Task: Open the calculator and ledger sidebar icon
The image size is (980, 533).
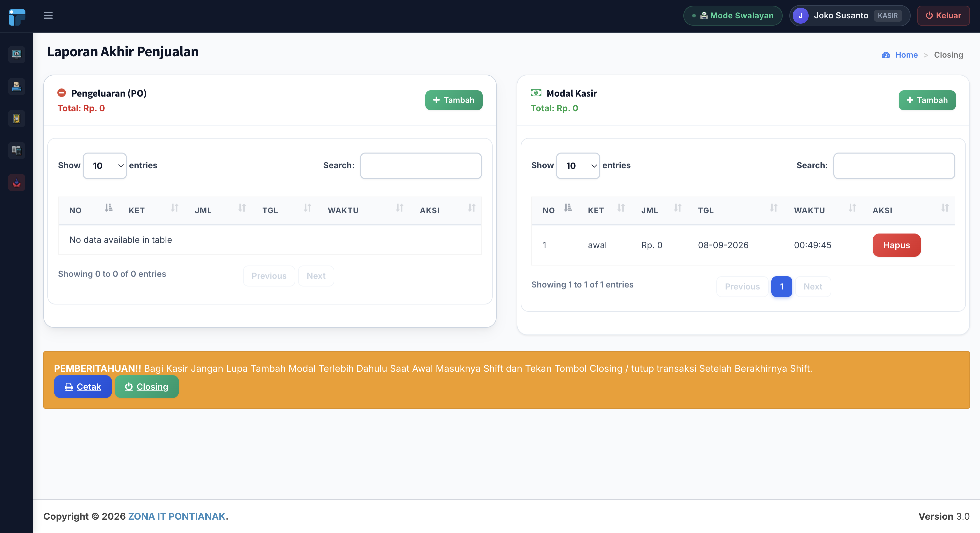Action: click(x=16, y=150)
